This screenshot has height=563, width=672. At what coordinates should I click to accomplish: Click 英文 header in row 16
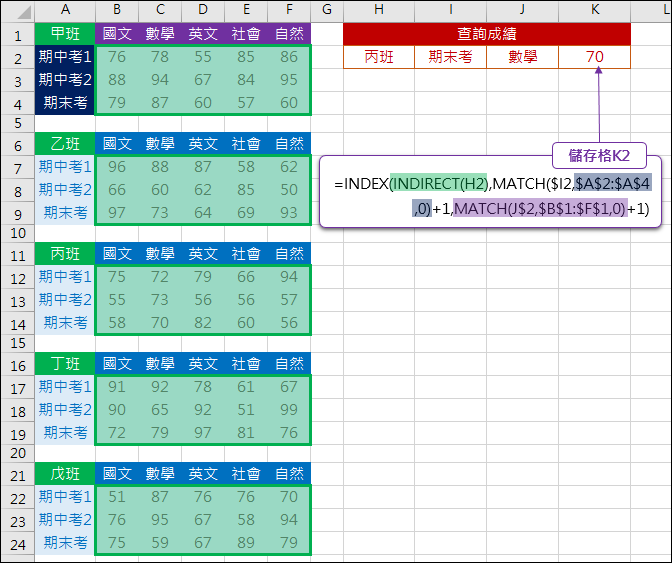pos(203,364)
